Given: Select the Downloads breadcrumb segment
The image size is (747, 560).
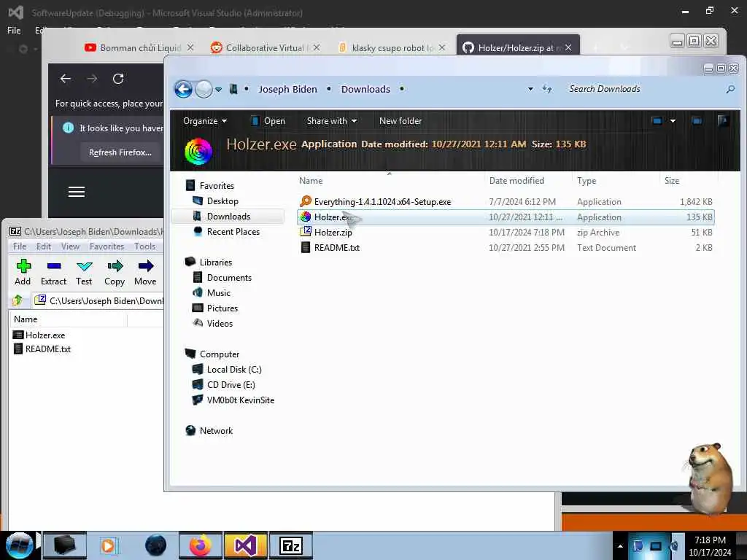Looking at the screenshot, I should [x=365, y=89].
